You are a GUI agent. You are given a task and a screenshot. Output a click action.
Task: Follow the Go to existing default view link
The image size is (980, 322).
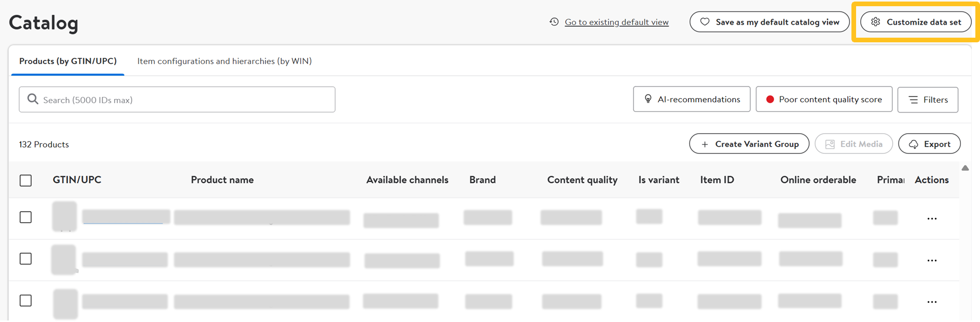[617, 22]
